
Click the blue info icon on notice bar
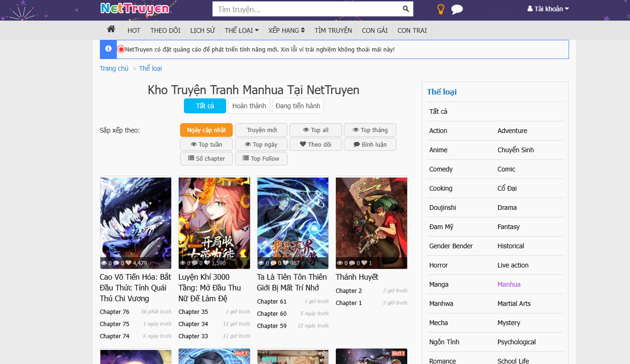coord(108,49)
